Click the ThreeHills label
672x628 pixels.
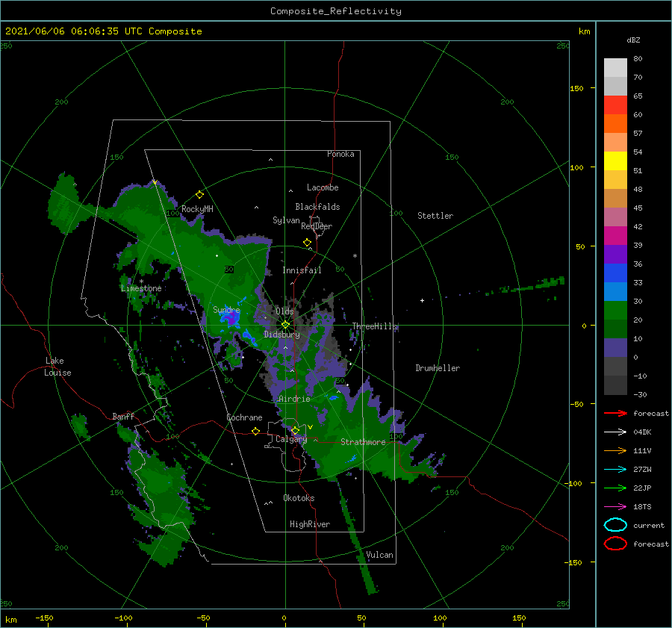coord(375,326)
